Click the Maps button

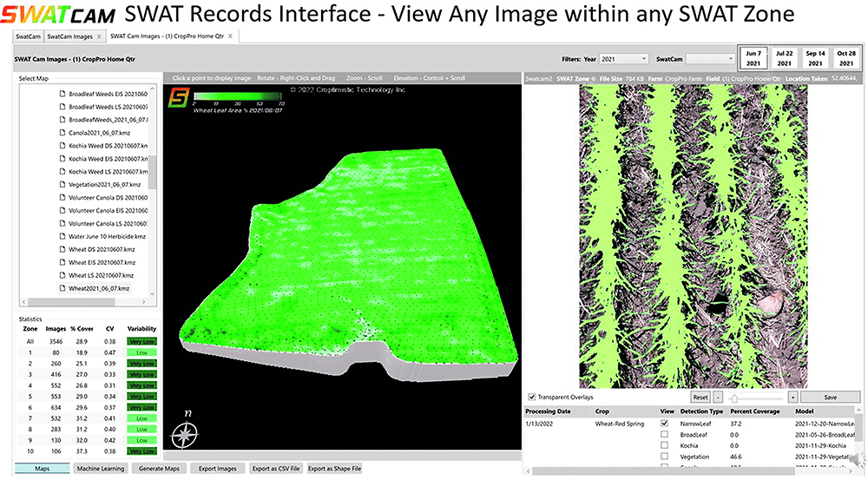click(x=42, y=469)
